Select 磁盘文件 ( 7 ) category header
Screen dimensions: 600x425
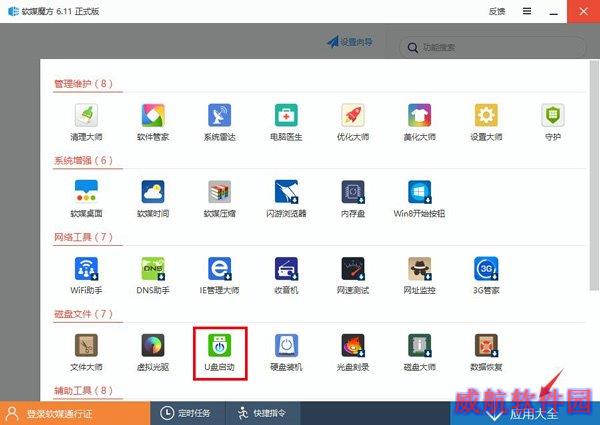(83, 314)
